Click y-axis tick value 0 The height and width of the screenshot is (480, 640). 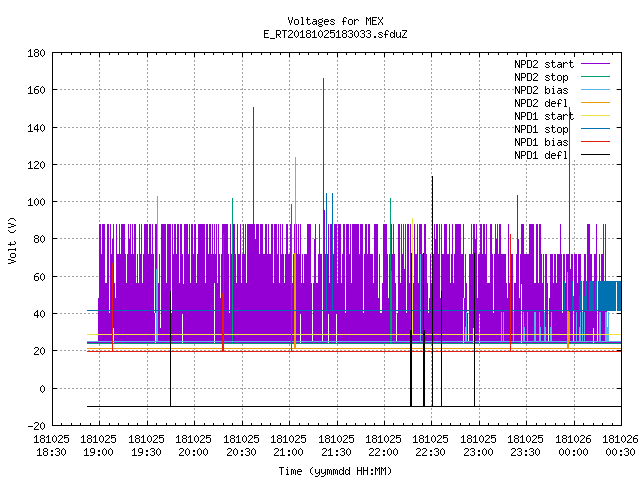pos(42,389)
